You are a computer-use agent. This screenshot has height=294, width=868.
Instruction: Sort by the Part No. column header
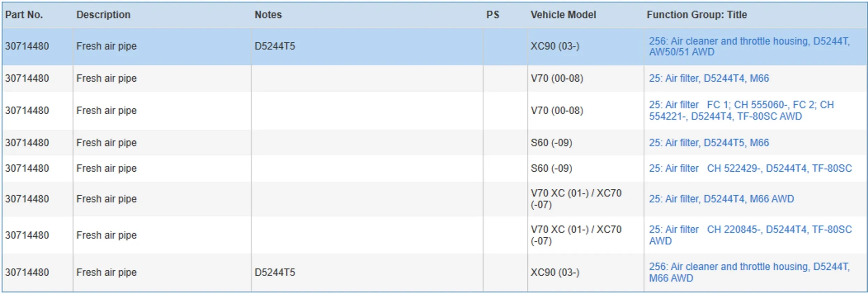pyautogui.click(x=24, y=15)
